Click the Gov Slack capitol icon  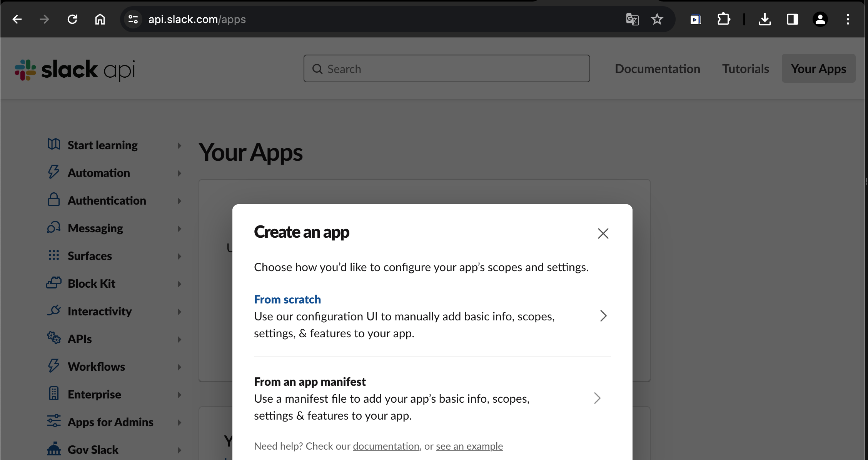tap(54, 449)
